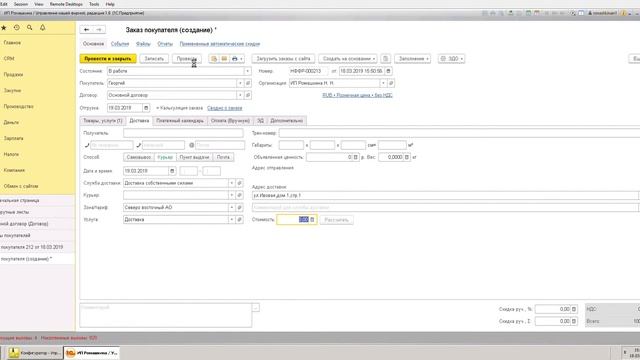Click the Записать button
Screen dimensions: 640x360
(x=154, y=59)
